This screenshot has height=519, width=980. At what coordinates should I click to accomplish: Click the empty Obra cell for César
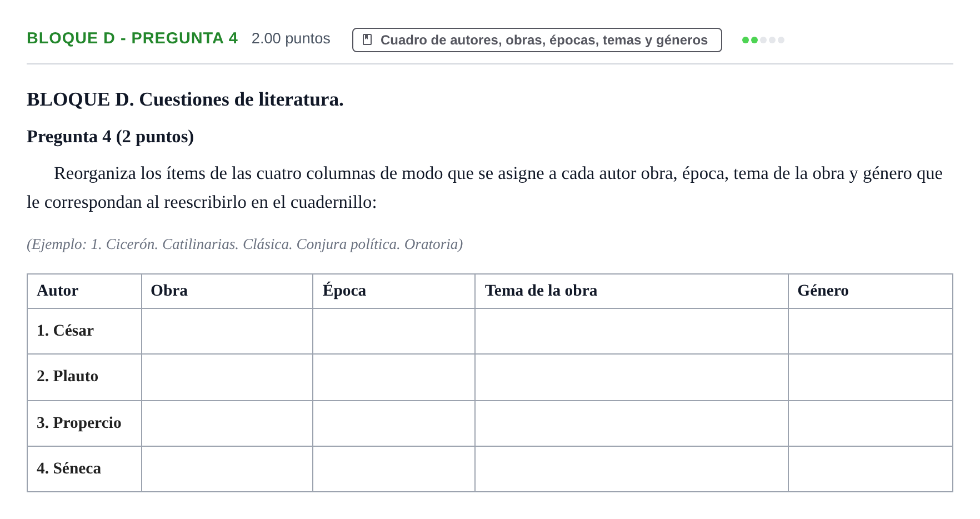227,331
